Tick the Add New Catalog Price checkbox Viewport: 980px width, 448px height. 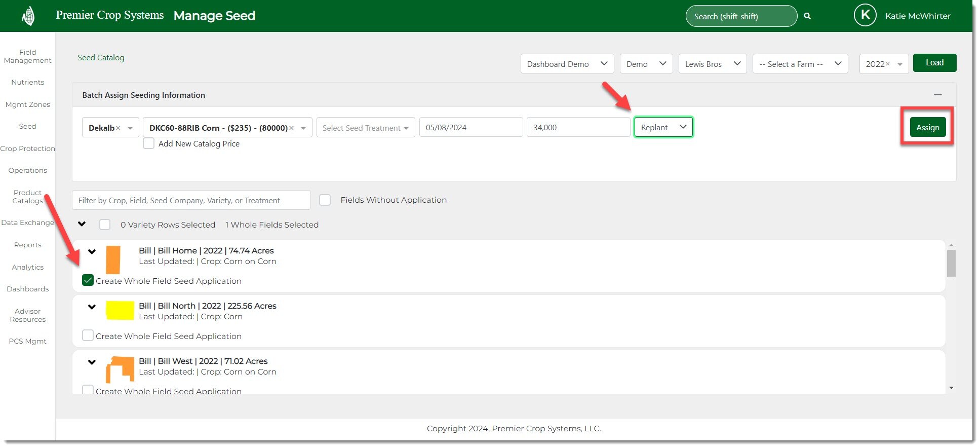(x=148, y=143)
